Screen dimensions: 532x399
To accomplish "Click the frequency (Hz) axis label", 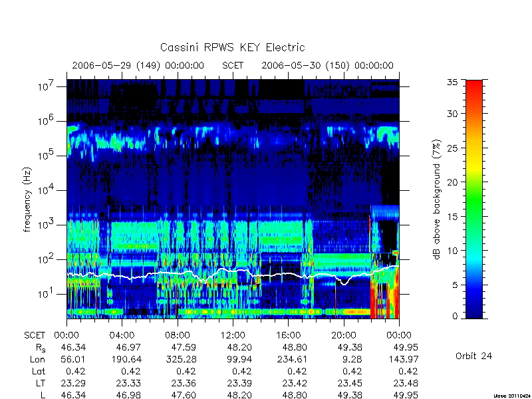I will (x=27, y=199).
